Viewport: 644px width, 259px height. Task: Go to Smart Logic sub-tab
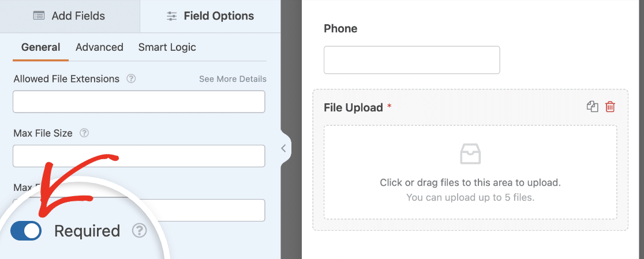(167, 47)
